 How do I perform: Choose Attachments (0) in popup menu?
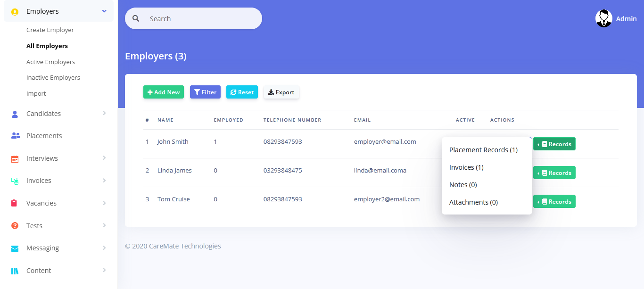[x=473, y=202]
